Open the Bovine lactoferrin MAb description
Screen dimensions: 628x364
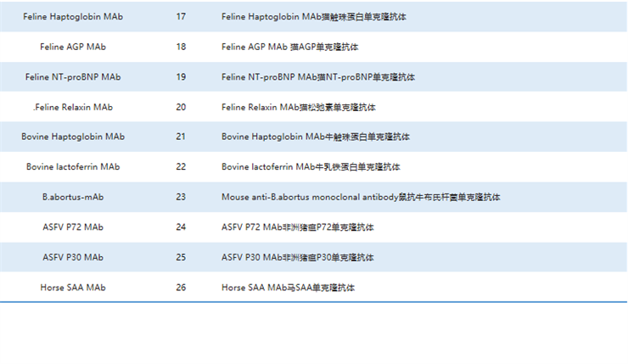pyautogui.click(x=311, y=167)
